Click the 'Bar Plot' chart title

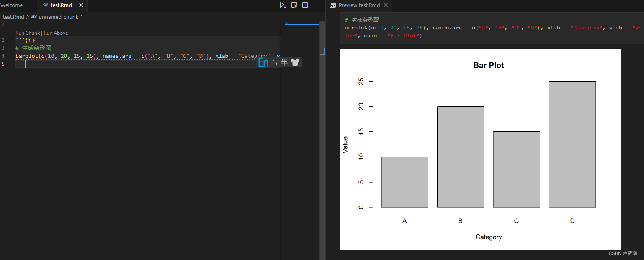point(489,65)
